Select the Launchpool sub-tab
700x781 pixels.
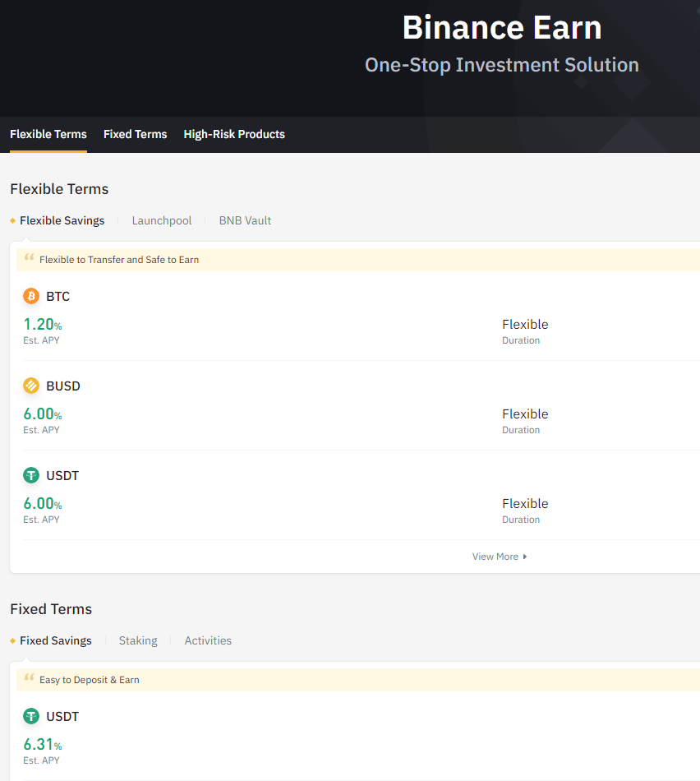162,220
